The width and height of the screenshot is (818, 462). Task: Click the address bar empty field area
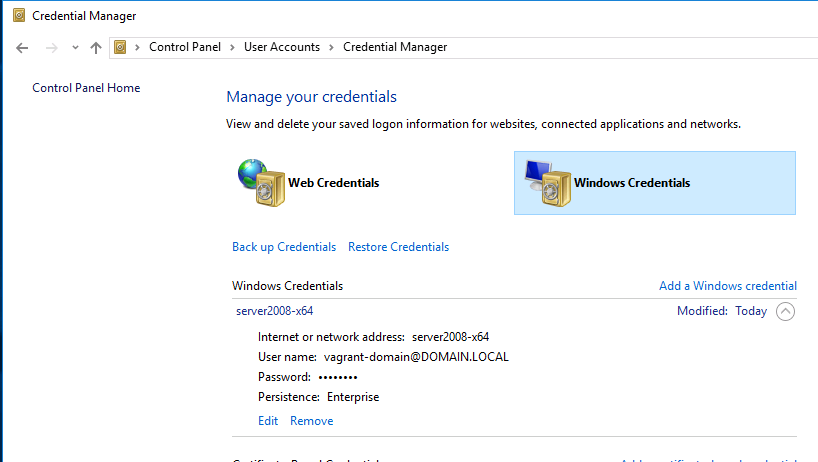pos(631,47)
